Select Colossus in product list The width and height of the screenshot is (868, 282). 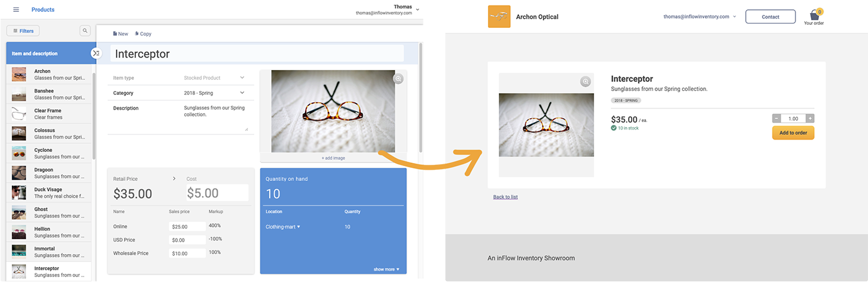pos(49,133)
